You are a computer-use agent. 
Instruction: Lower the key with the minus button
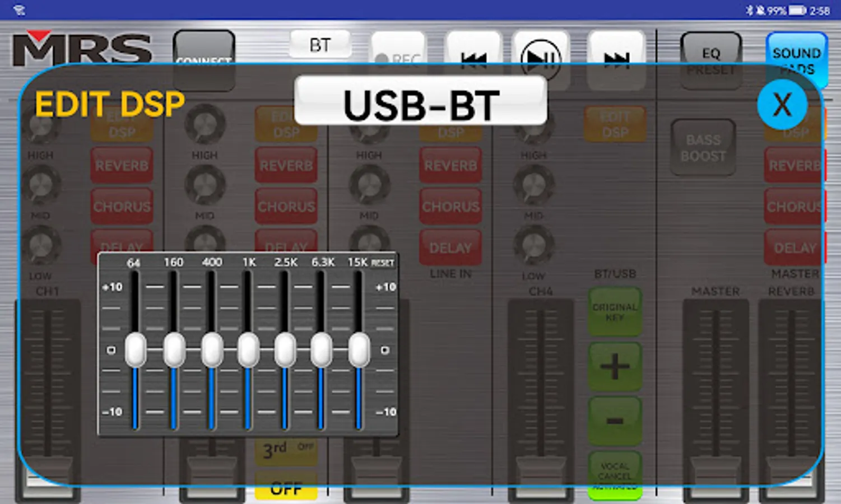615,421
